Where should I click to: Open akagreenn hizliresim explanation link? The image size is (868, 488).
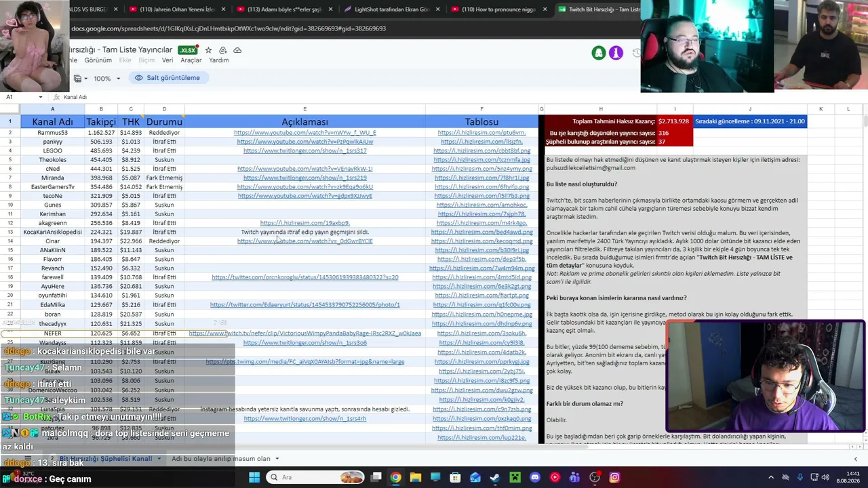305,223
